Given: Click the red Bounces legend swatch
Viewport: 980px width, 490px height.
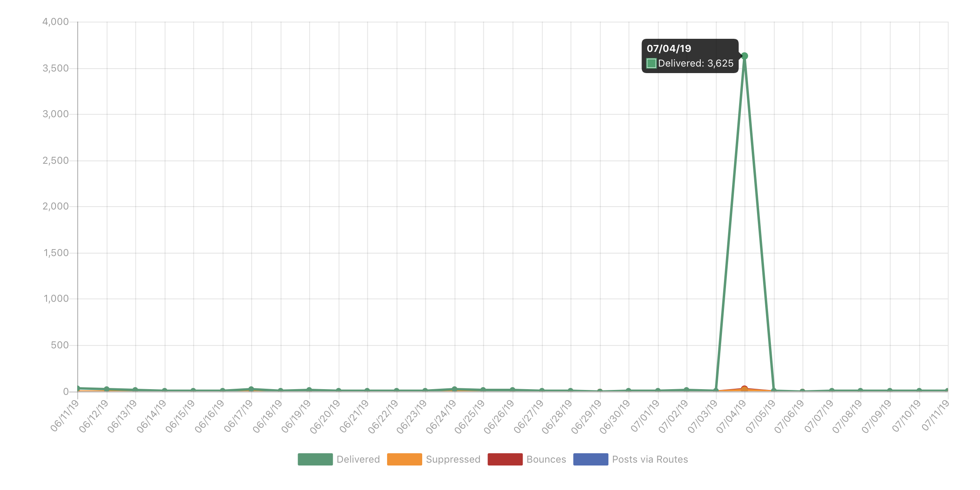Looking at the screenshot, I should [x=505, y=459].
